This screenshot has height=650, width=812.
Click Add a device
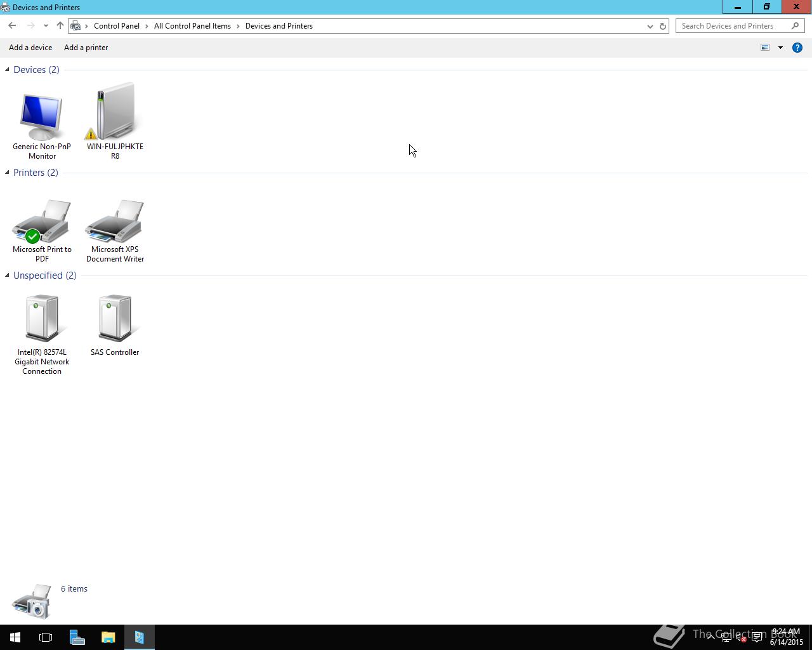click(x=30, y=48)
